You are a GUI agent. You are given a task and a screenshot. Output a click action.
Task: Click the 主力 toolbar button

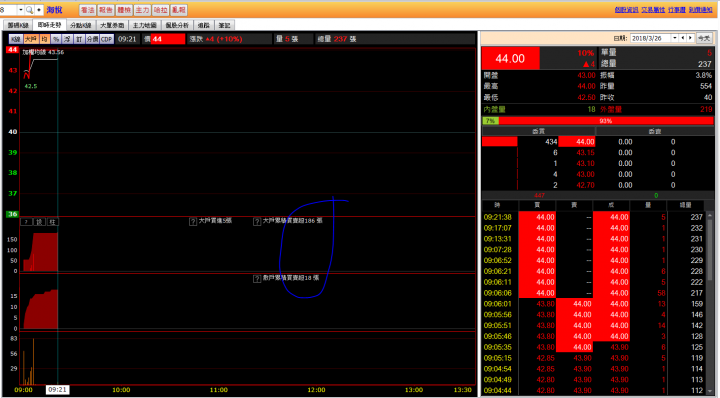pos(142,10)
